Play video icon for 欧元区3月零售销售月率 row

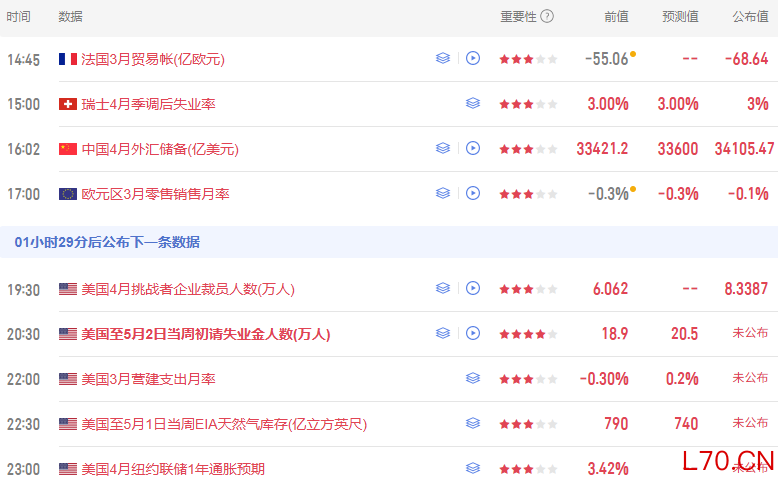coord(473,193)
